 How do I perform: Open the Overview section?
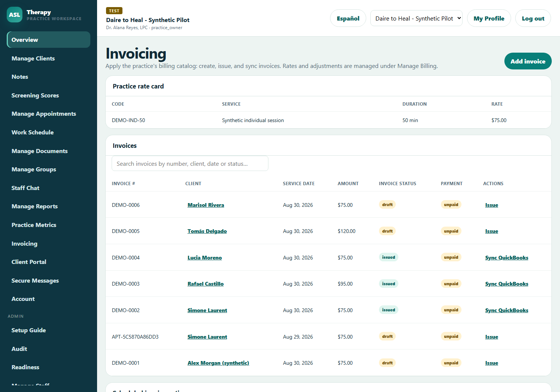click(49, 40)
